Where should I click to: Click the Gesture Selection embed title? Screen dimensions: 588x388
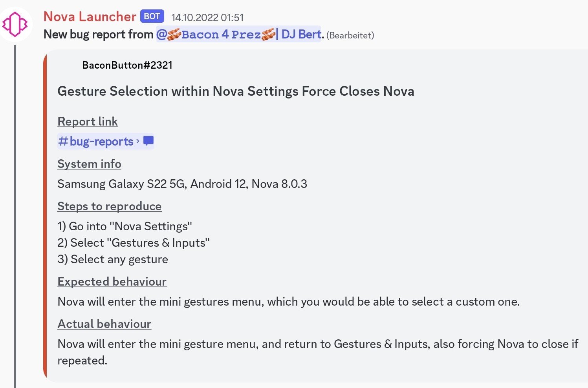pos(236,91)
